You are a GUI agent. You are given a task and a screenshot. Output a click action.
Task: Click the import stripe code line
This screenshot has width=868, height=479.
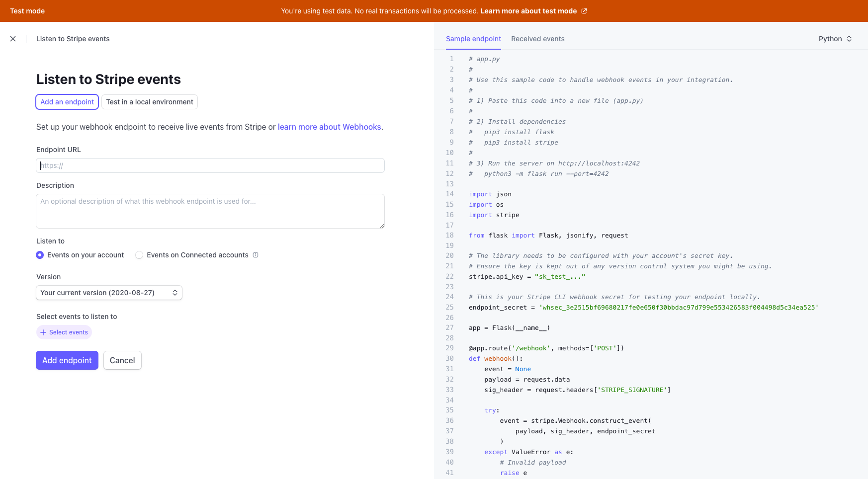point(494,215)
